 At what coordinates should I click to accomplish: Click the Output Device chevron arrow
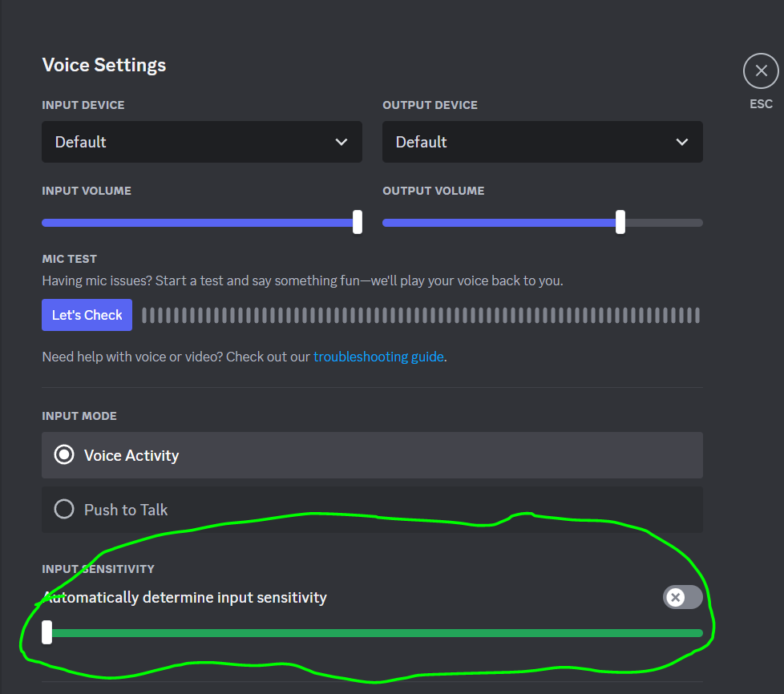point(682,142)
